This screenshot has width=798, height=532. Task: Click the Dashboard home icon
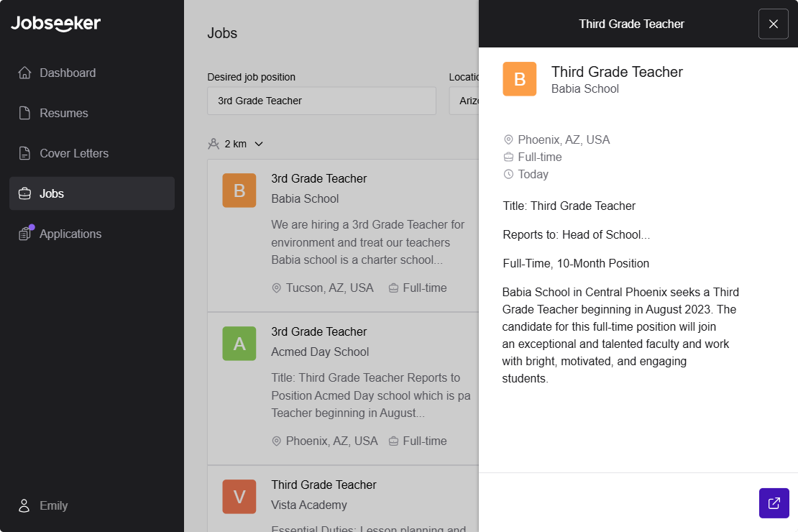click(x=24, y=73)
